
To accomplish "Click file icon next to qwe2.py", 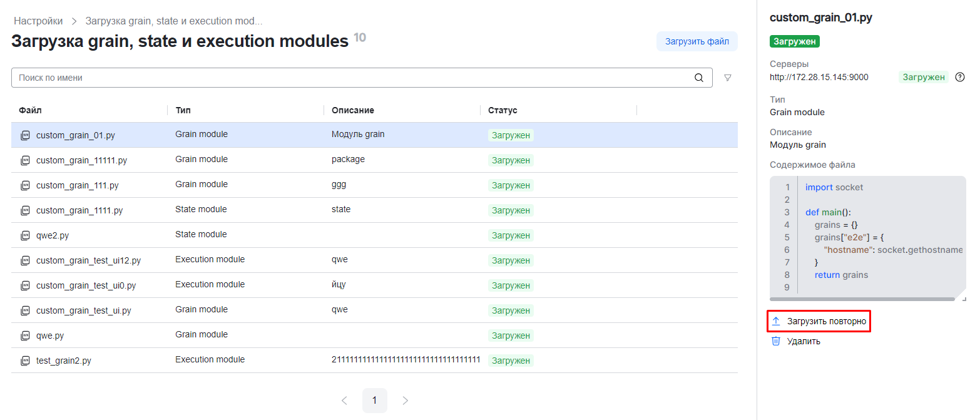I will [25, 235].
